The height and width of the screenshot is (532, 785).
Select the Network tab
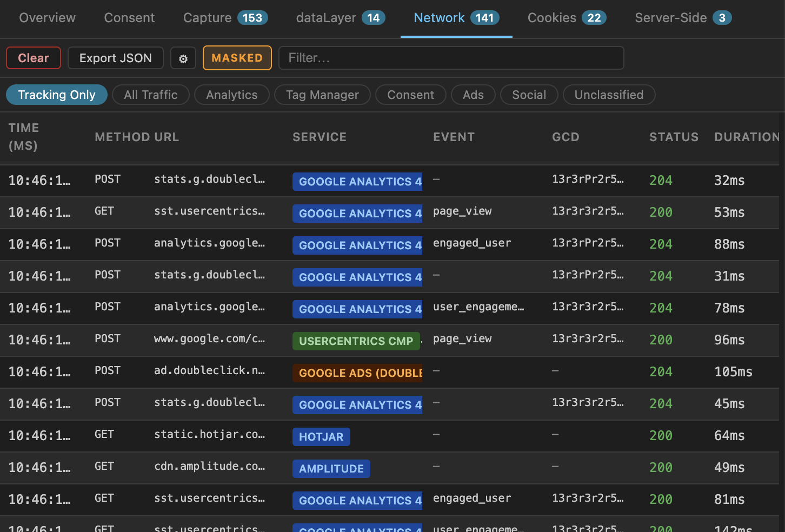pos(456,18)
